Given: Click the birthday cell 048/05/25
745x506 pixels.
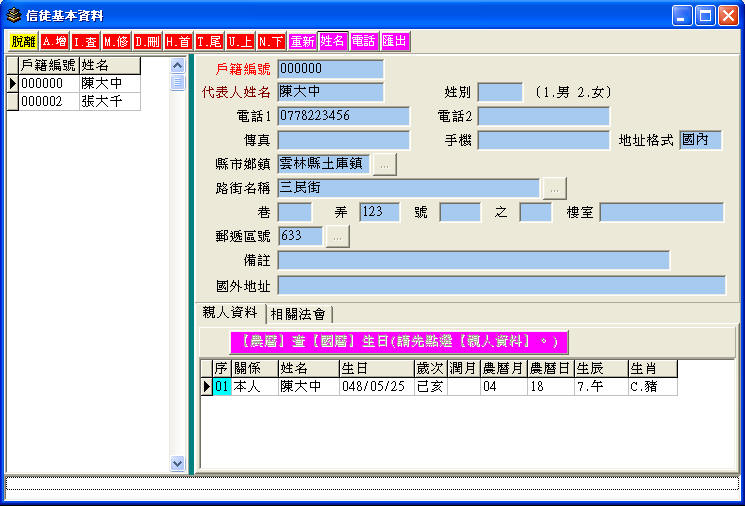Looking at the screenshot, I should [x=377, y=387].
